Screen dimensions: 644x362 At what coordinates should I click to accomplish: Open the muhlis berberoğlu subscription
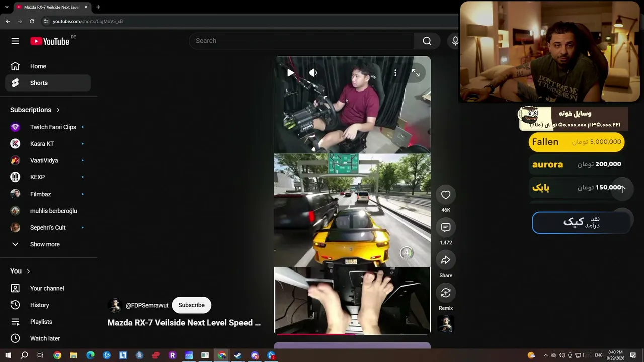click(48, 211)
